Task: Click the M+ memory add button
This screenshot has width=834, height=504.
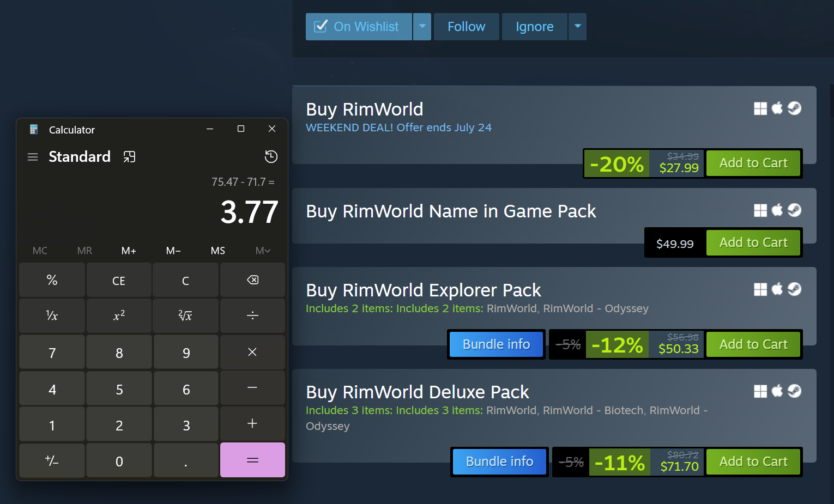Action: click(129, 251)
